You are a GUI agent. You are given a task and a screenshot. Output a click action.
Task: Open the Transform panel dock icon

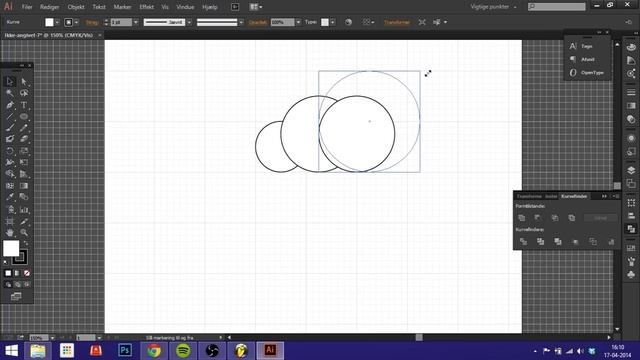click(631, 202)
